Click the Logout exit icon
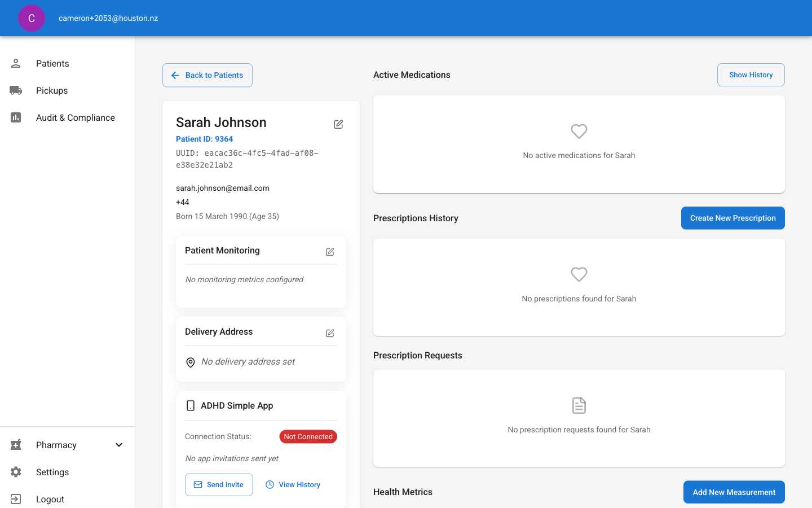Image resolution: width=812 pixels, height=508 pixels. [16, 499]
